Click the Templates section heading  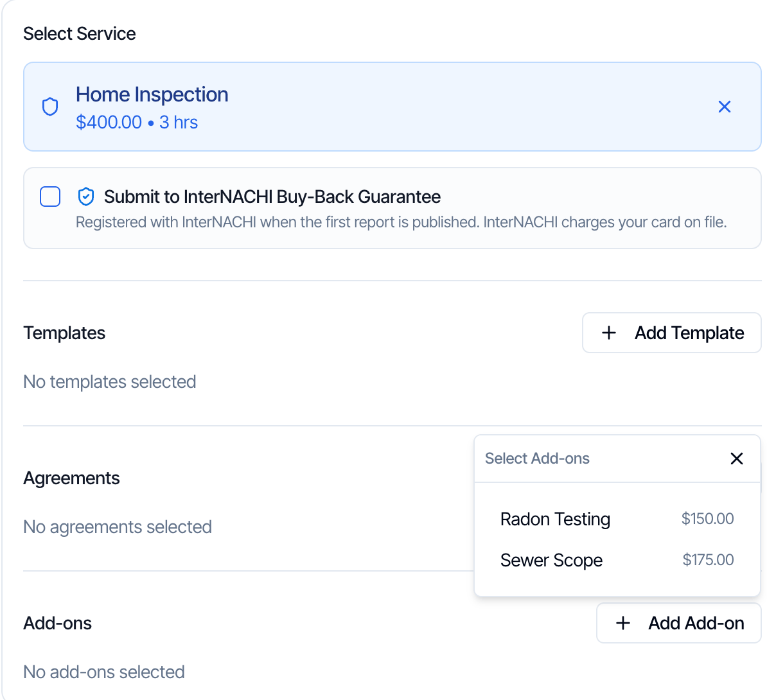click(64, 333)
